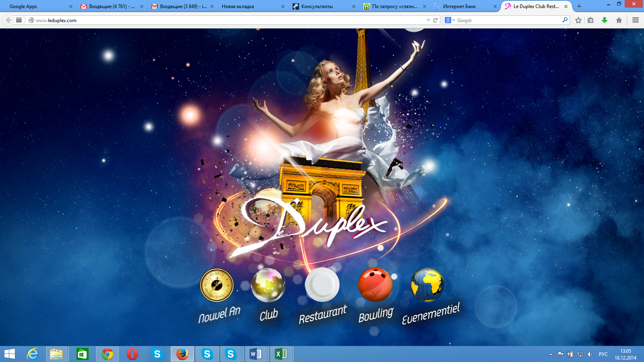Image resolution: width=644 pixels, height=362 pixels.
Task: Go to the Firefox home page
Action: click(x=619, y=20)
